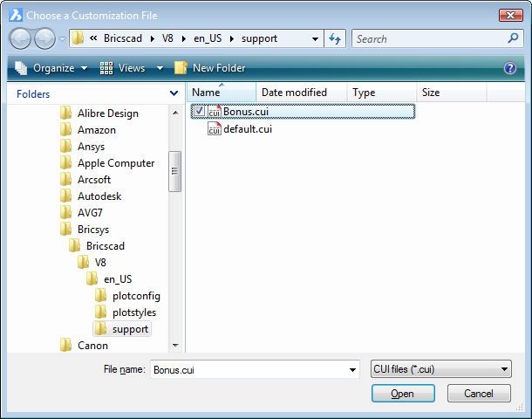Screen dimensions: 532x419
Task: Open the Organize menu
Action: [x=51, y=68]
